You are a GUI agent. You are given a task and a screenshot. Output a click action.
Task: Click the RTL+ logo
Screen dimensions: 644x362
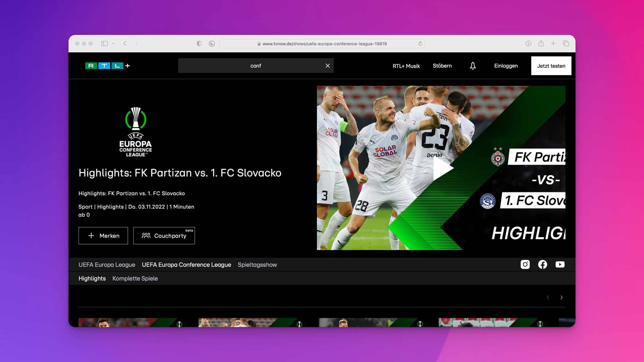point(108,66)
